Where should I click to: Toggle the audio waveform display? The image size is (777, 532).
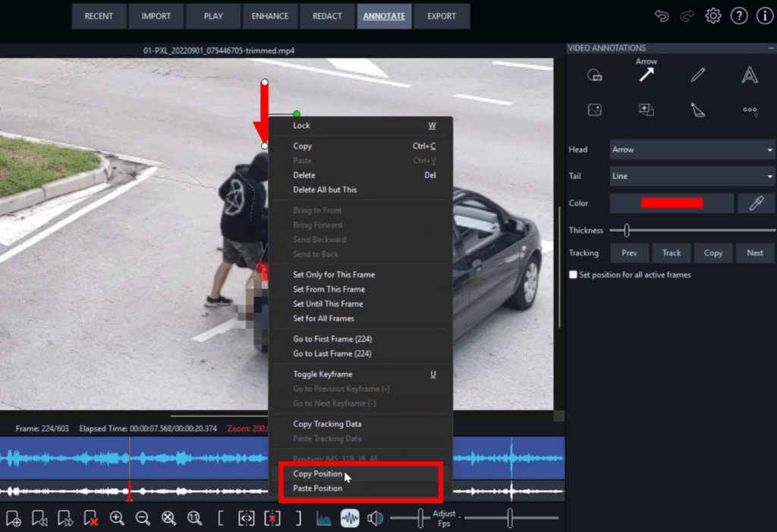coord(349,518)
